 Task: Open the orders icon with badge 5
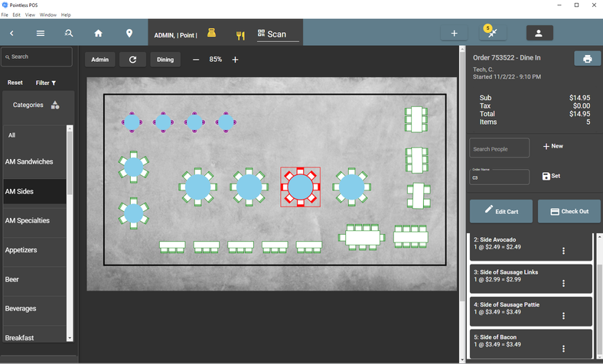click(x=493, y=33)
